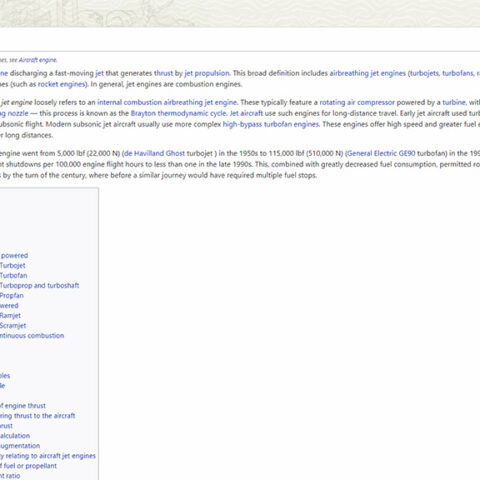The width and height of the screenshot is (480, 480).
Task: Follow the General Electric GE90 link
Action: [x=381, y=153]
